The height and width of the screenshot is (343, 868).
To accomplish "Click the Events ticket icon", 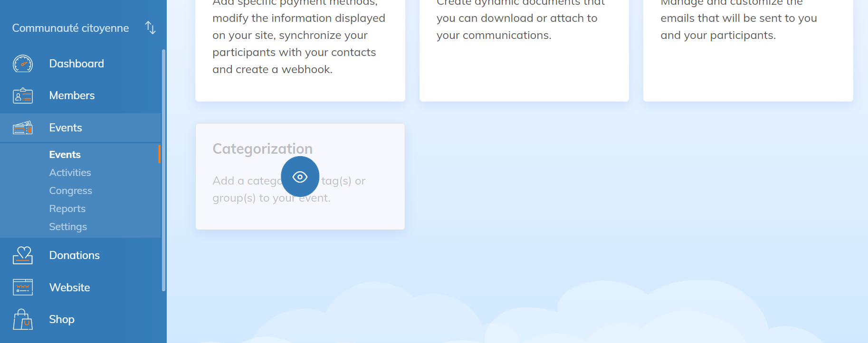I will point(23,128).
